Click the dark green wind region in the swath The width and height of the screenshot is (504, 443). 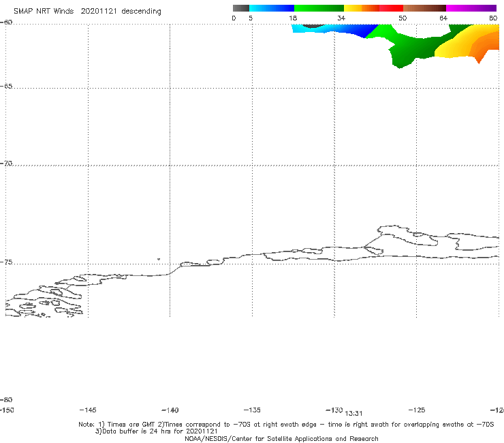[x=415, y=48]
